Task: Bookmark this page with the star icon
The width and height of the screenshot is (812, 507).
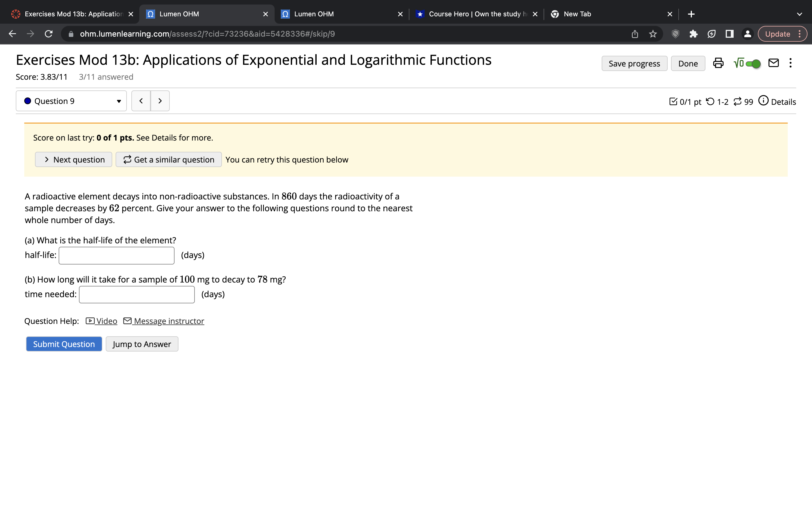Action: tap(653, 34)
